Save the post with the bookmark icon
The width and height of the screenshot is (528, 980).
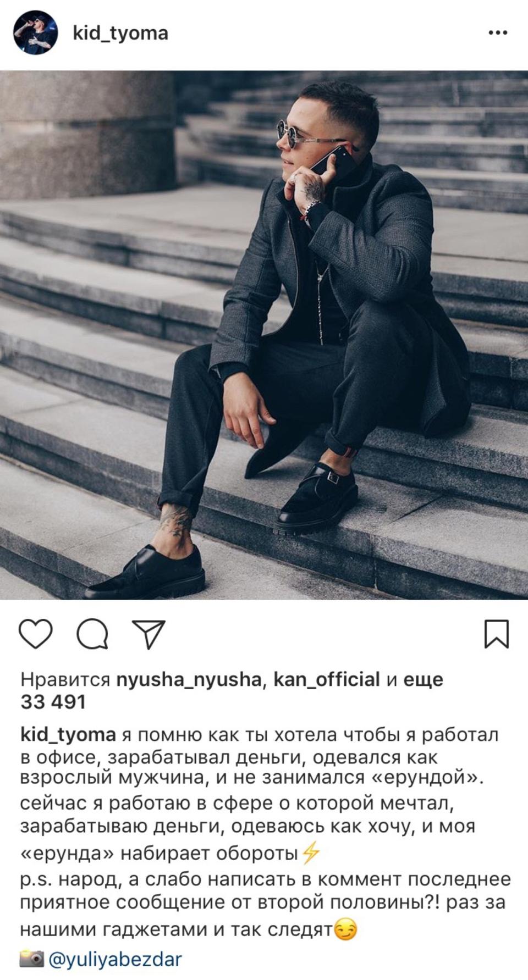point(496,634)
